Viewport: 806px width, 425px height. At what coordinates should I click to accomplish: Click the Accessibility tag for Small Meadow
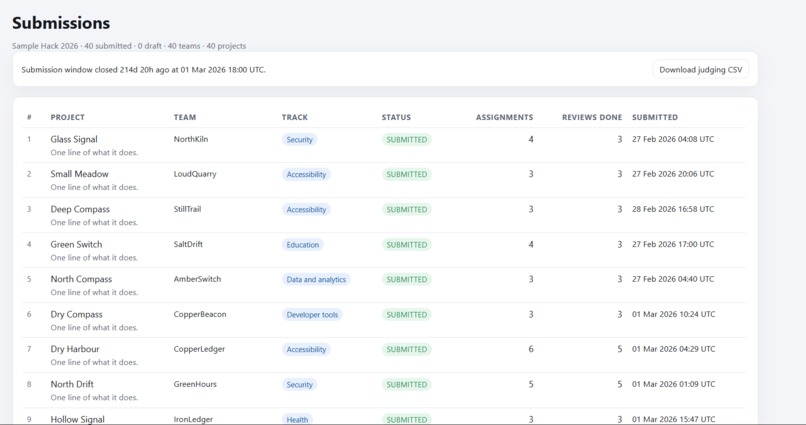pos(306,175)
